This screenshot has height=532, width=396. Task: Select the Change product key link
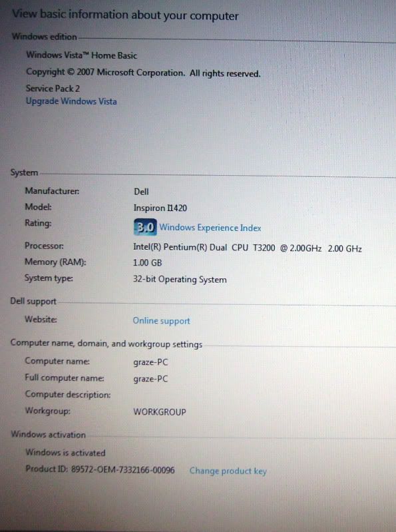click(228, 471)
